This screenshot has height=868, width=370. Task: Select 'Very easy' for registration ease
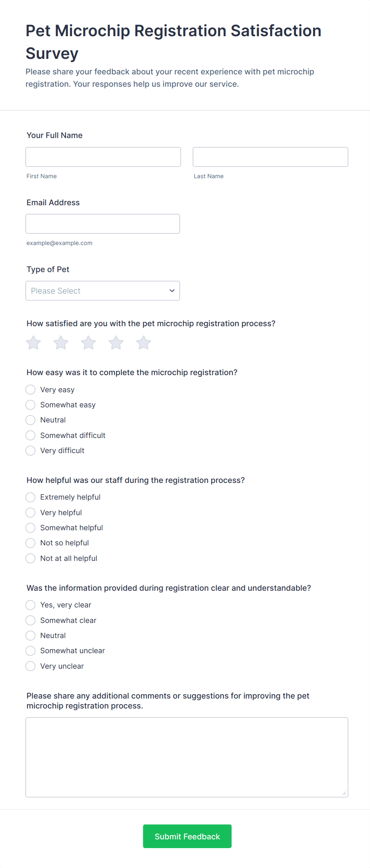30,389
